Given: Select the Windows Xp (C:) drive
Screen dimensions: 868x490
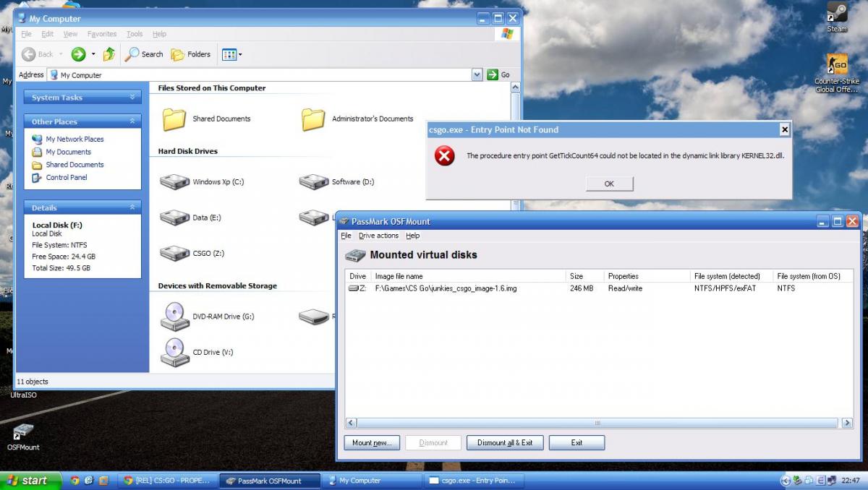Looking at the screenshot, I should (x=202, y=181).
